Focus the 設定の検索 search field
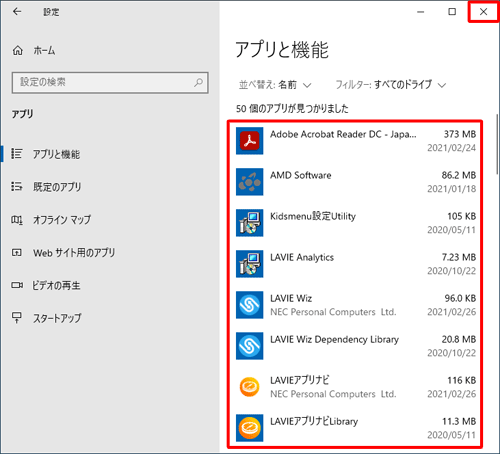Screen dimensions: 500x454 [x=110, y=82]
